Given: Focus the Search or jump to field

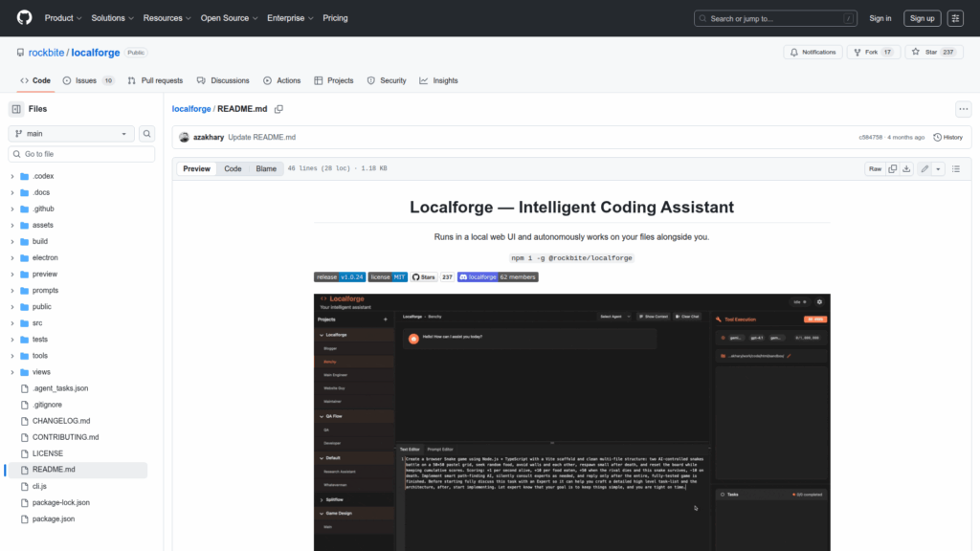Looking at the screenshot, I should click(775, 18).
